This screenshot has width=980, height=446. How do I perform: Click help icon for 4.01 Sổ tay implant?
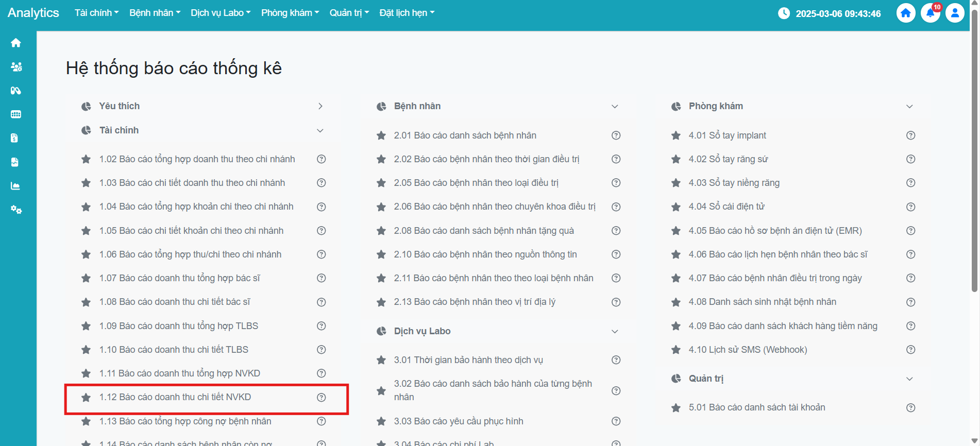(910, 135)
